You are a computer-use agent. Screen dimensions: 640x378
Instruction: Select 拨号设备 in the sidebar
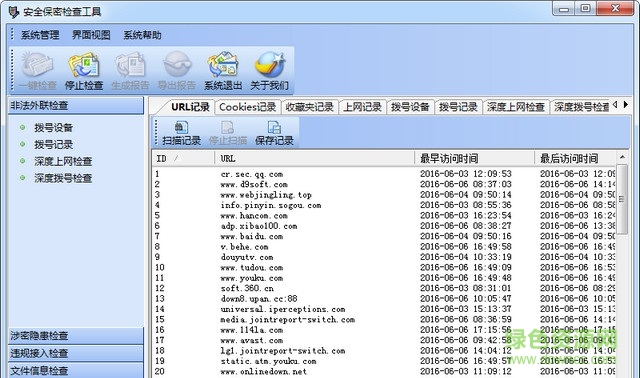[x=53, y=128]
